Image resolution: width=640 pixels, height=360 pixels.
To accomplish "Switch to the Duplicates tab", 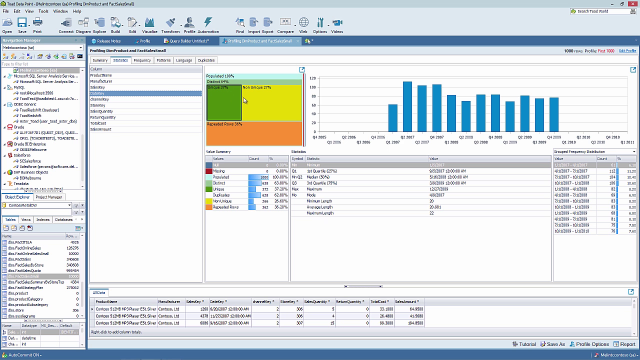I will pos(206,60).
